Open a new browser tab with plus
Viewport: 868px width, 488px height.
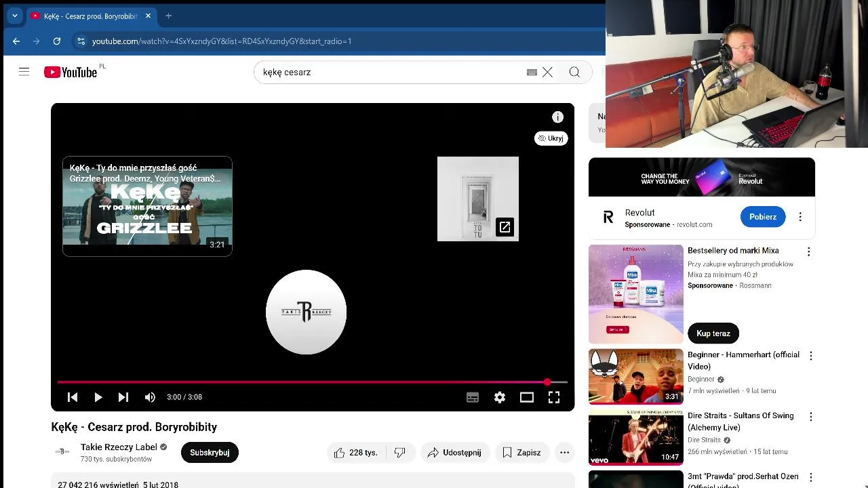pyautogui.click(x=168, y=16)
